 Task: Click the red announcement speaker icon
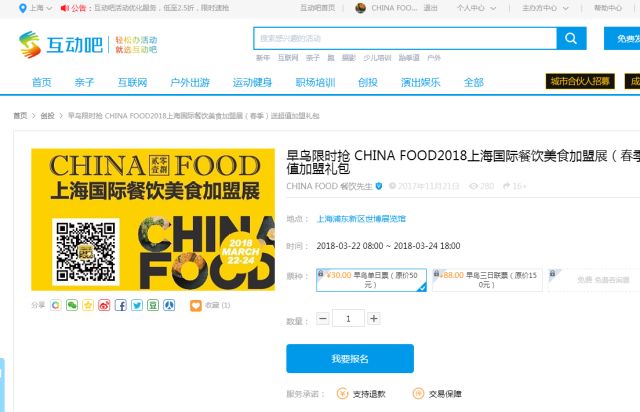[x=64, y=8]
